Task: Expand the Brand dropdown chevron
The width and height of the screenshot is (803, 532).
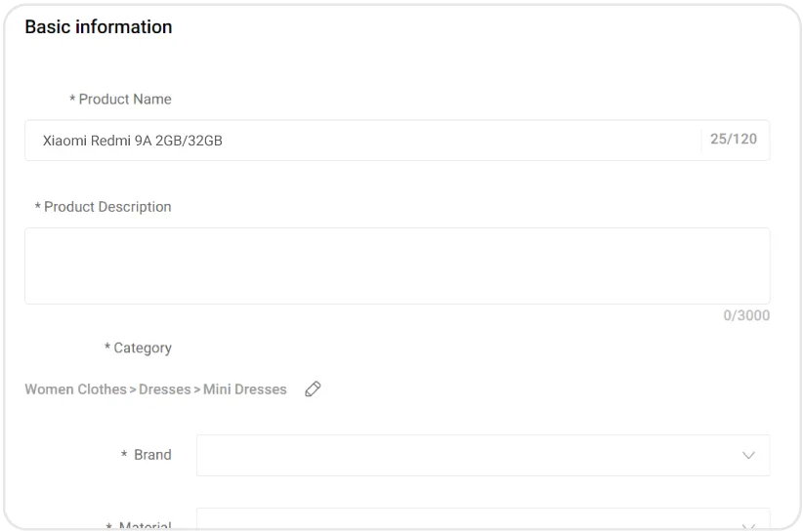Action: pos(748,455)
